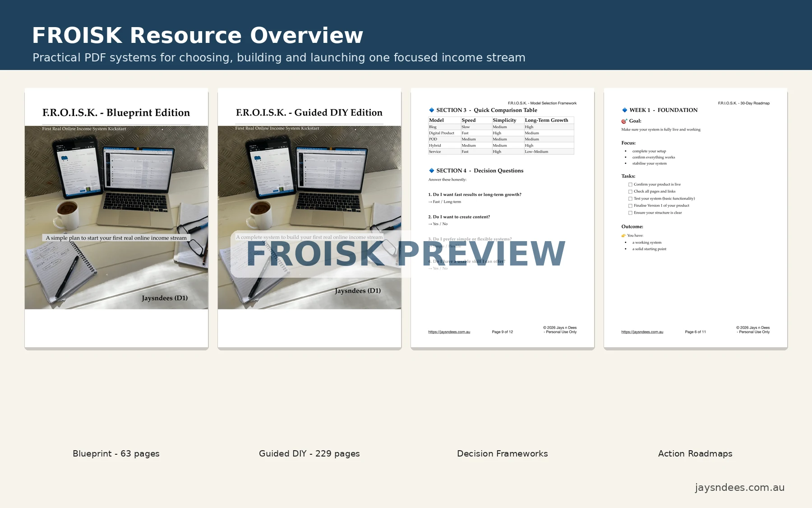The height and width of the screenshot is (508, 812).
Task: Click the pointing hand icon before You have
Action: (x=623, y=235)
